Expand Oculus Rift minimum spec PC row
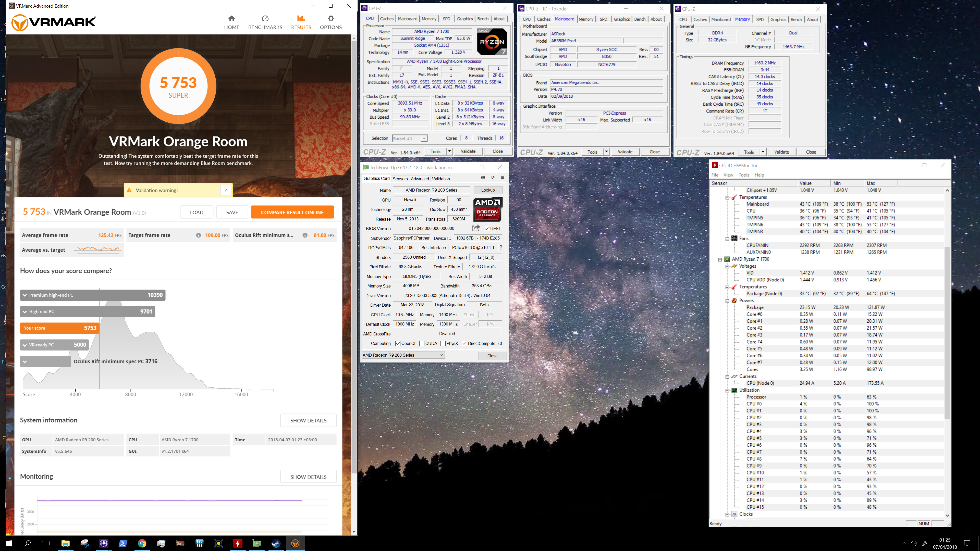Image resolution: width=980 pixels, height=551 pixels. click(45, 361)
